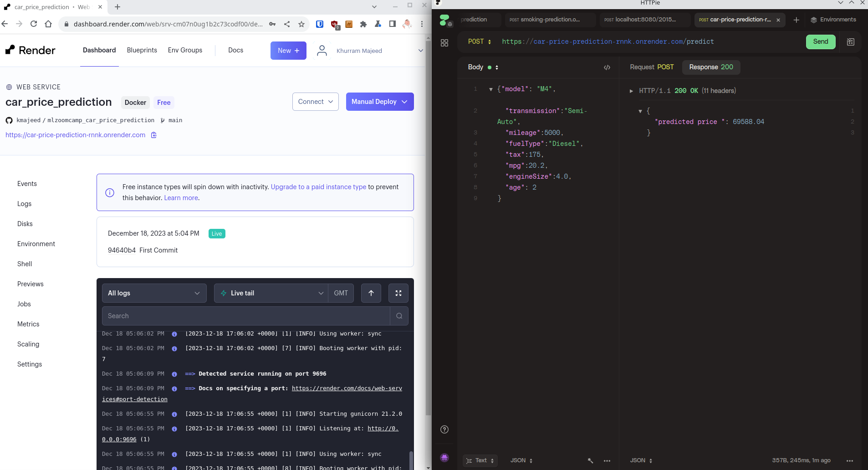Select the localhost:8080 HTTPie tab
Image resolution: width=868 pixels, height=470 pixels.
click(644, 20)
